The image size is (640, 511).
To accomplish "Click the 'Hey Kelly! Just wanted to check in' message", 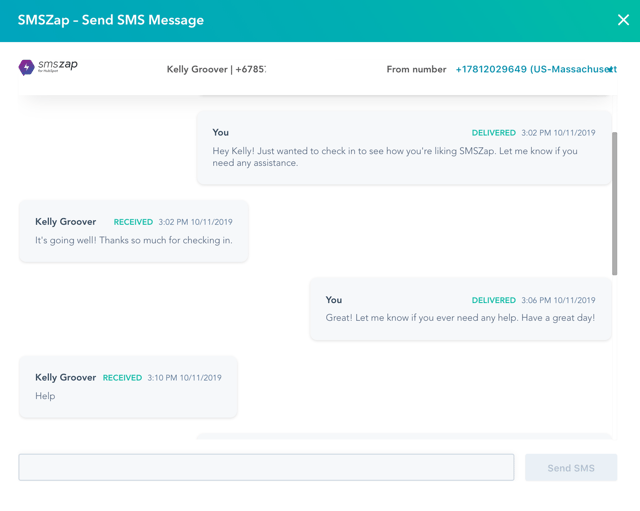I will [x=395, y=157].
